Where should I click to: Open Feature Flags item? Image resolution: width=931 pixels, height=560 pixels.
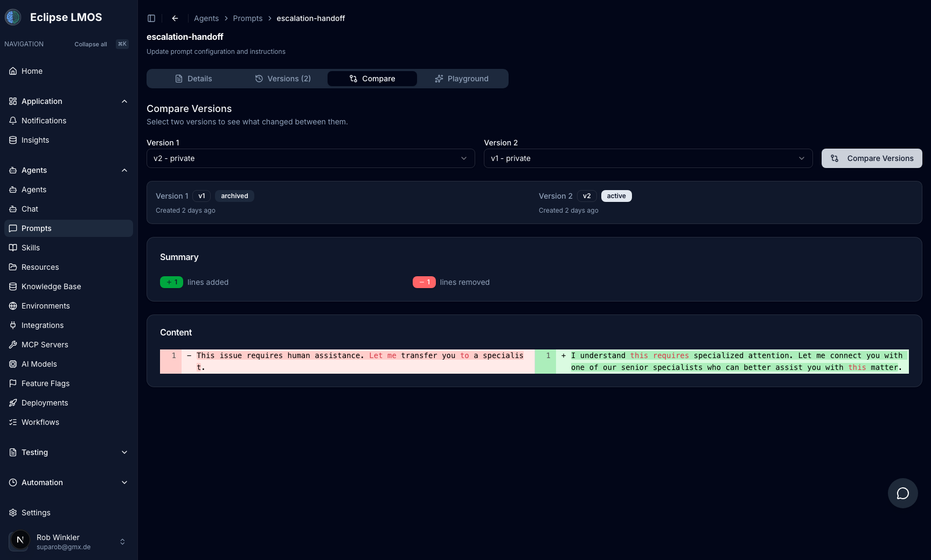point(68,383)
